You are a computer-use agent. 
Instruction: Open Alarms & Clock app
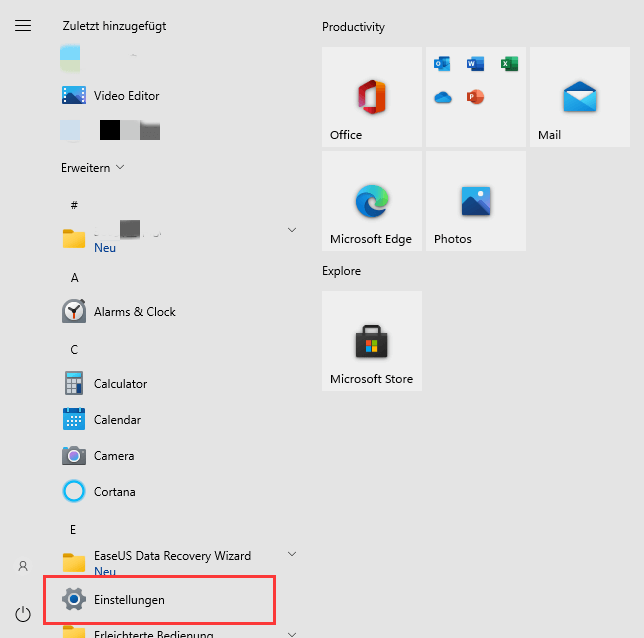134,312
